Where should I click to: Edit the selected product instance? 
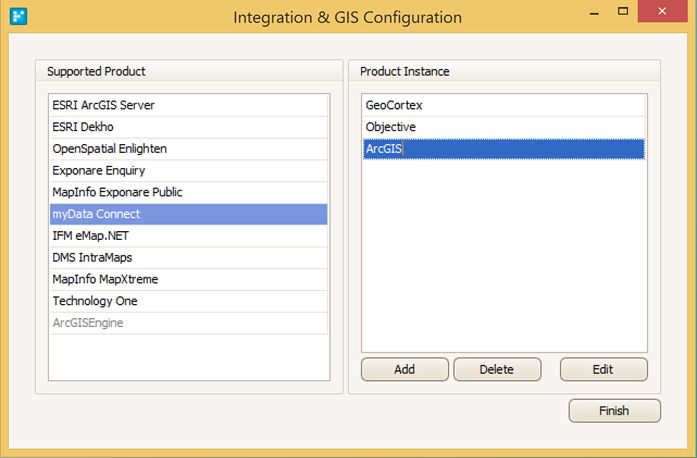click(x=603, y=370)
